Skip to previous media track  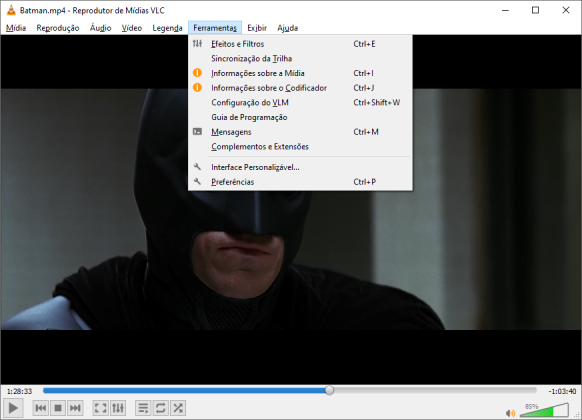[40, 408]
